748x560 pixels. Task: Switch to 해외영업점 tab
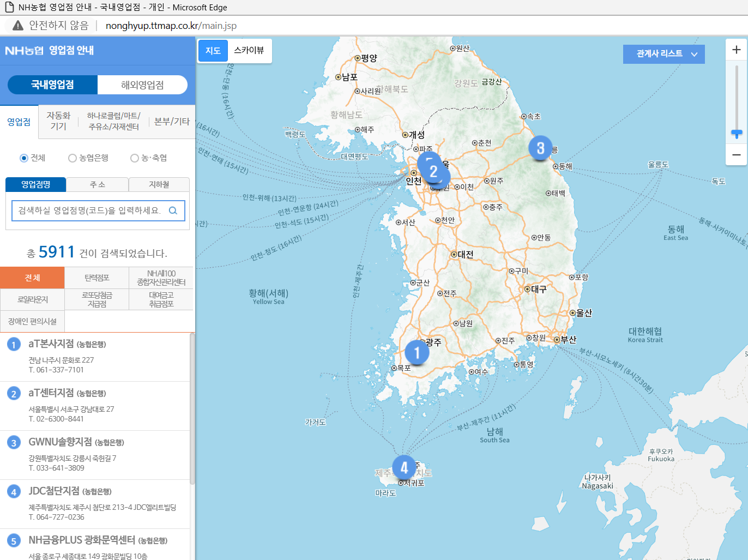[142, 85]
